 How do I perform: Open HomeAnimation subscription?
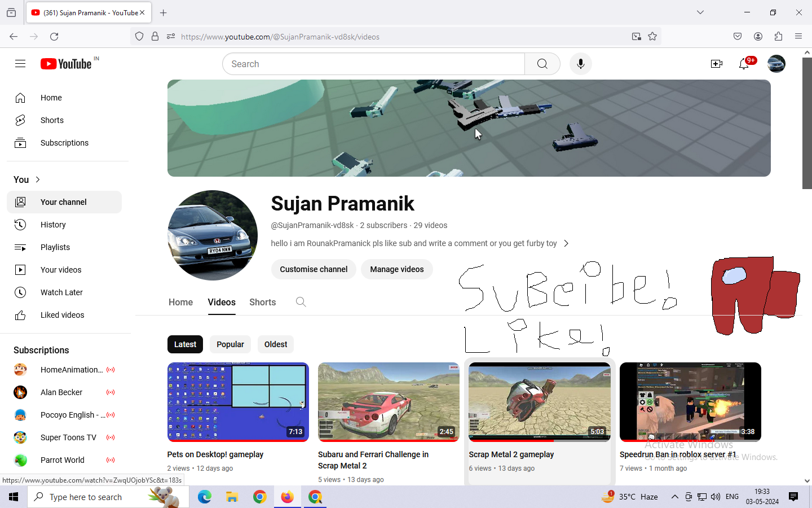[64, 370]
